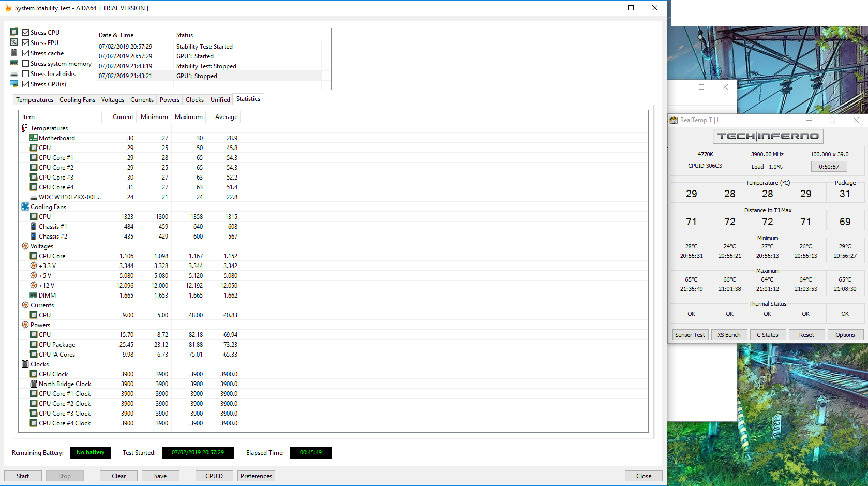Click the Cooling Fans group fan icon
Screen dimensions: 868x486
25,207
